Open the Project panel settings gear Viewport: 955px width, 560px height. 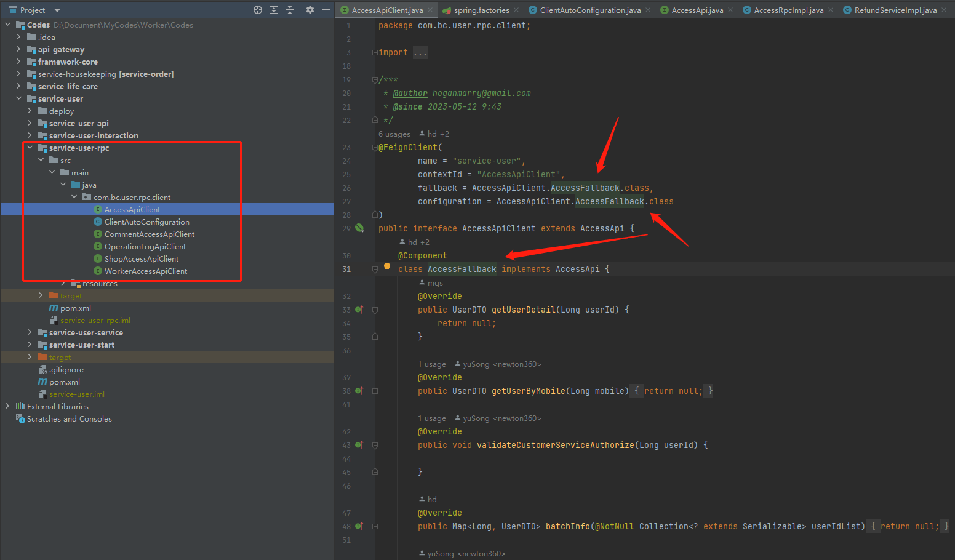(x=310, y=10)
